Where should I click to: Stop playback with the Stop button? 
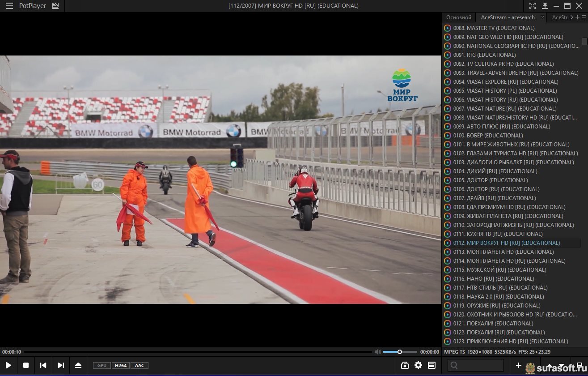(x=26, y=365)
